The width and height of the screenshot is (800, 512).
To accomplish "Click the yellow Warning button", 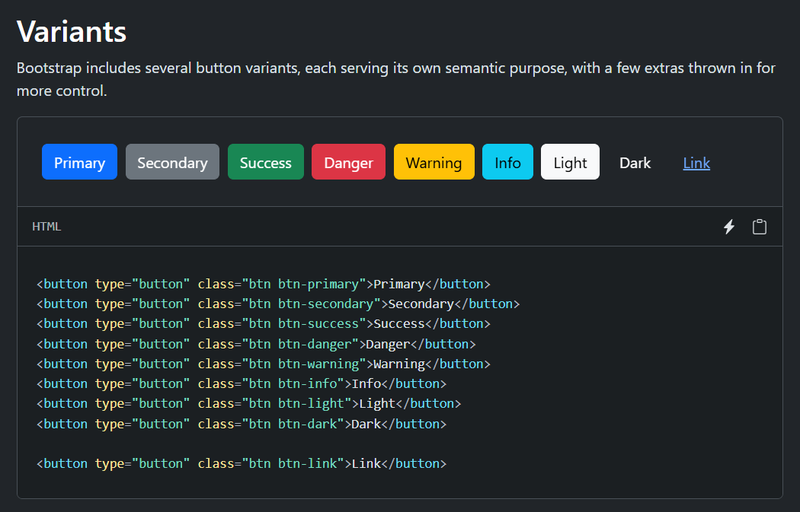I will pyautogui.click(x=434, y=162).
